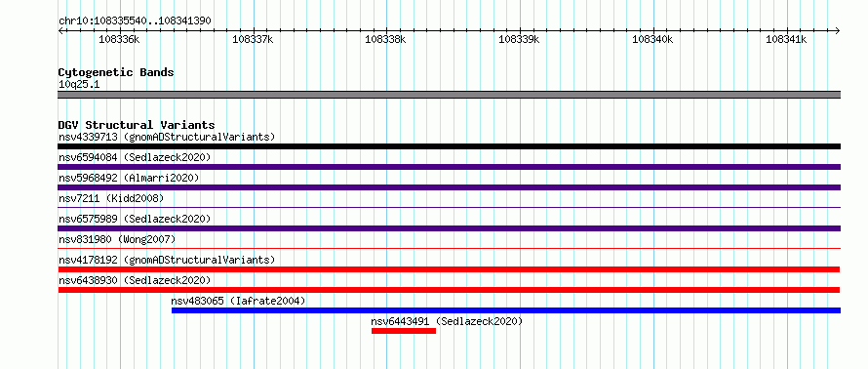Select the purple nsv6594084 variant bar
Screen dimensions: 868x369
coord(449,167)
